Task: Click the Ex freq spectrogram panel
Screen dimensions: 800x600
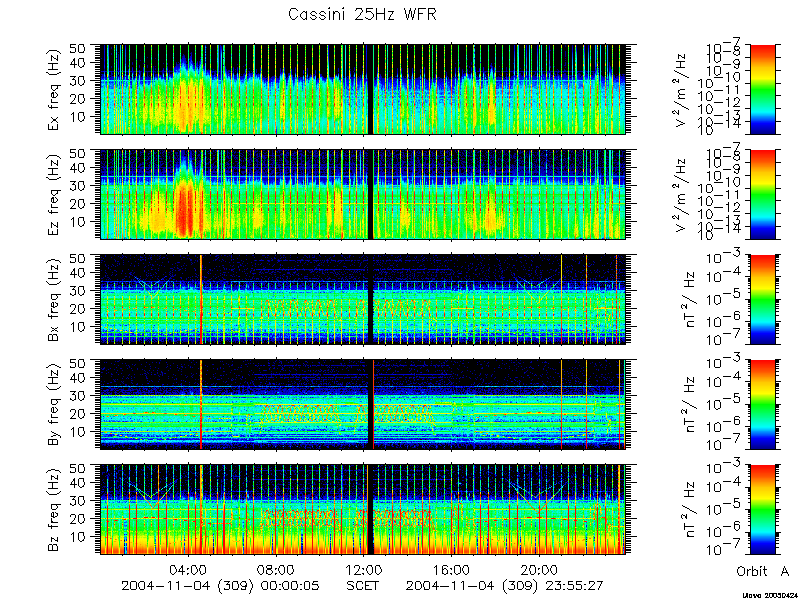Action: coord(363,89)
